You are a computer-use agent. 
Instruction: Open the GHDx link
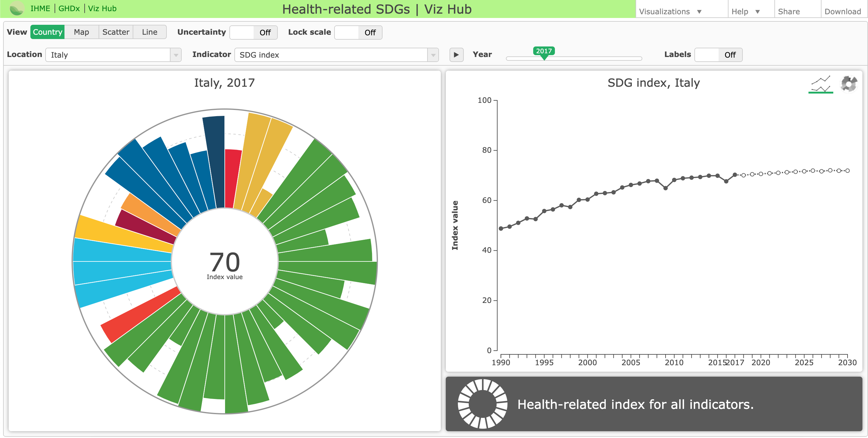click(x=69, y=8)
